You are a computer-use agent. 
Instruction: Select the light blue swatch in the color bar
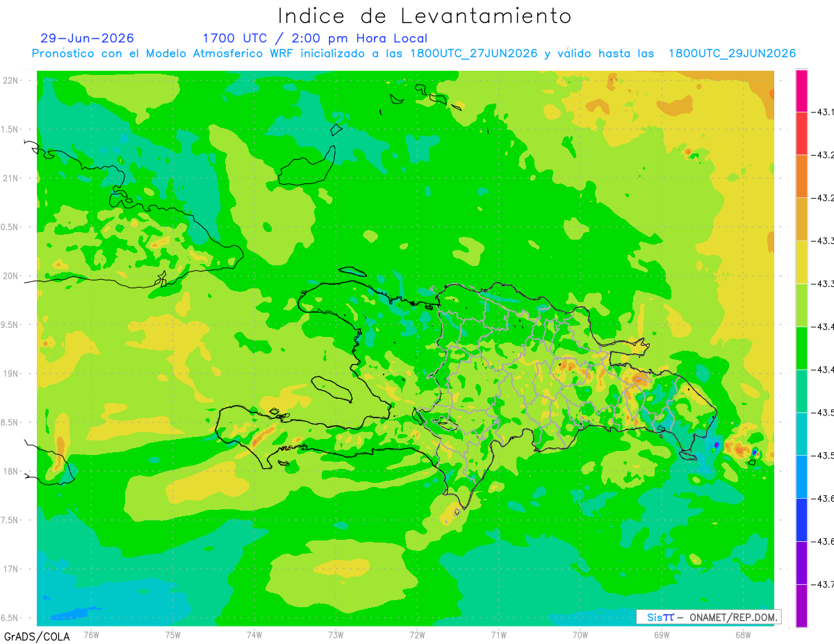click(801, 477)
